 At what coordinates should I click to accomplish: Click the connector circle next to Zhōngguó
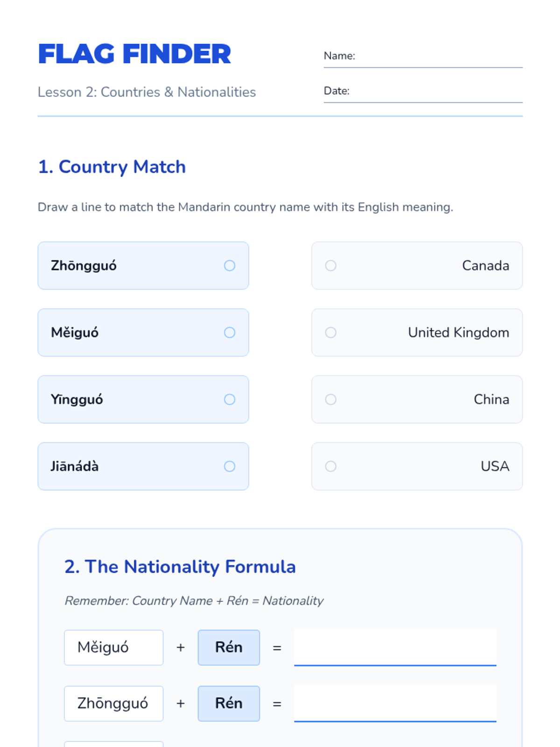click(x=230, y=266)
